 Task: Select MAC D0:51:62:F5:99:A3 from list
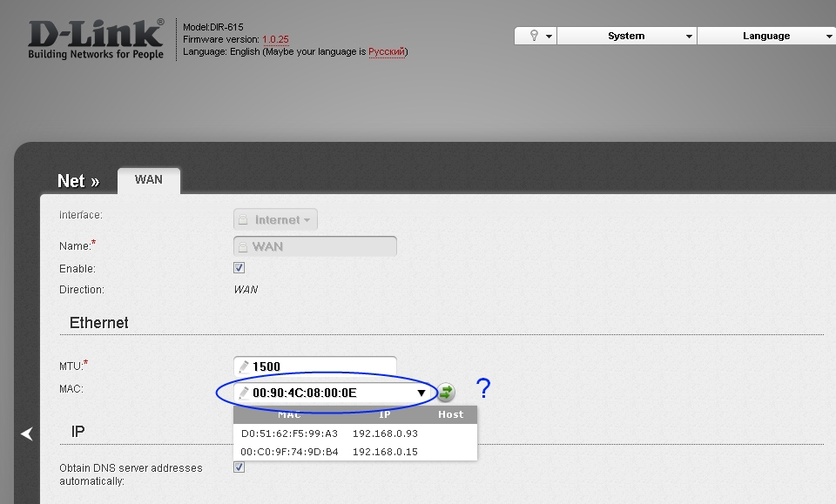point(289,433)
